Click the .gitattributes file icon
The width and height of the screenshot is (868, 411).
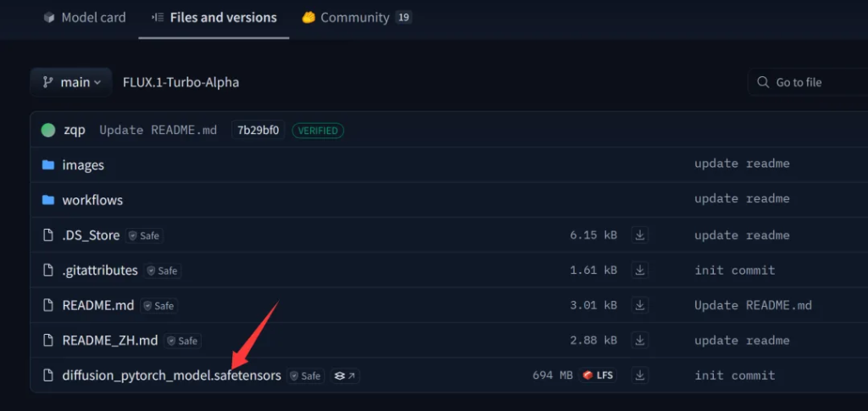[48, 270]
